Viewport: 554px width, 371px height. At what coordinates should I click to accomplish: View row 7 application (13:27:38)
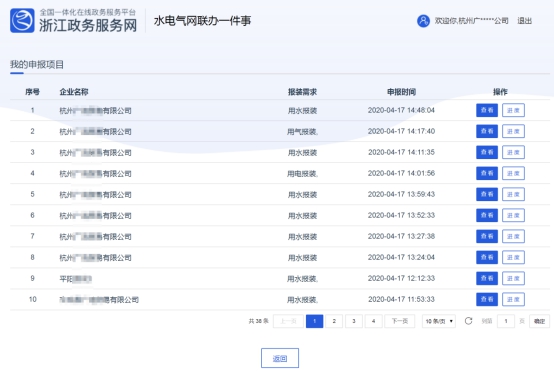point(487,236)
